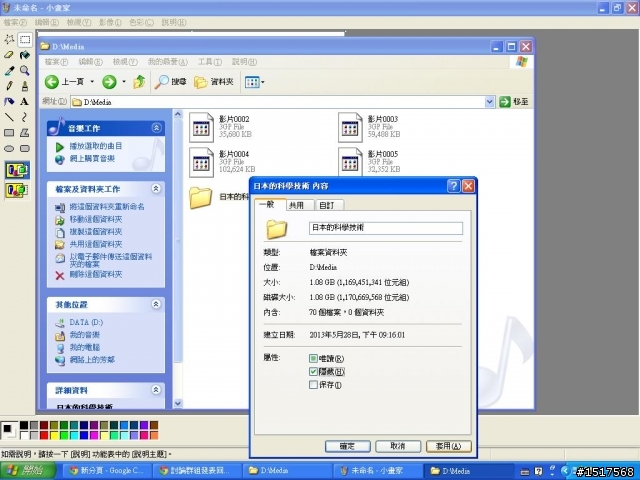Open Paint's 檔案(F) menu

point(15,22)
